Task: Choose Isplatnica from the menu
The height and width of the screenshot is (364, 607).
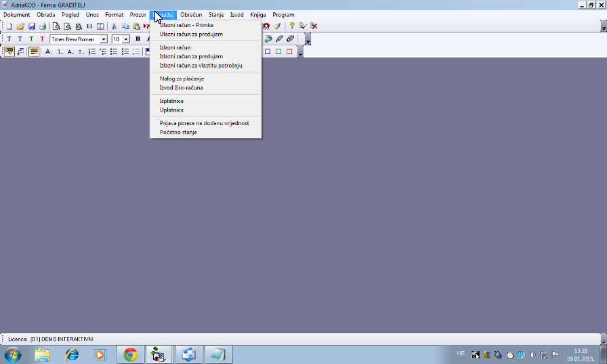Action: point(205,101)
